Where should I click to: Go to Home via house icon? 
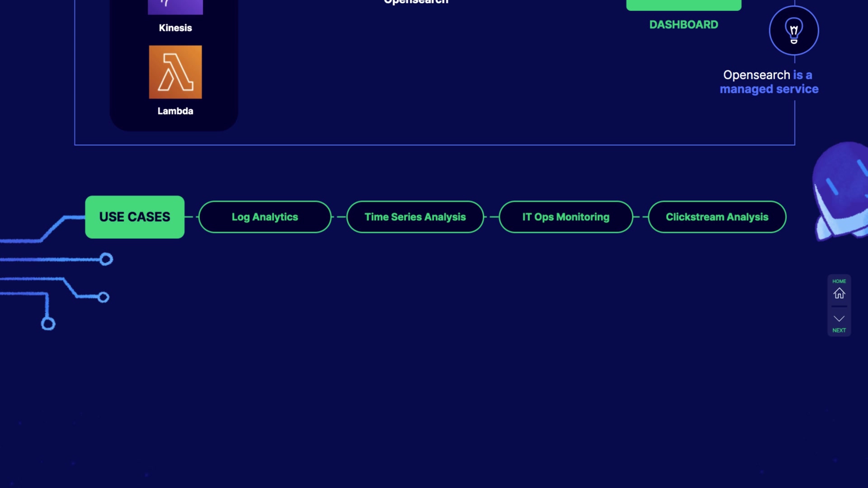[839, 294]
